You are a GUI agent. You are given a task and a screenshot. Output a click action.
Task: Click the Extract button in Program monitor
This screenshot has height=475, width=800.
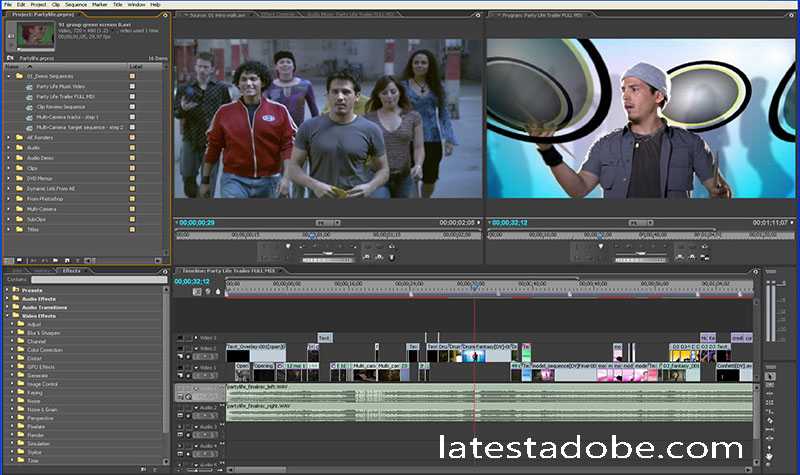692,258
